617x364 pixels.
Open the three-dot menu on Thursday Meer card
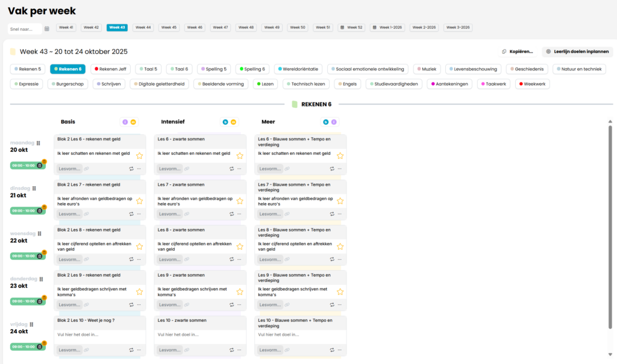click(340, 304)
